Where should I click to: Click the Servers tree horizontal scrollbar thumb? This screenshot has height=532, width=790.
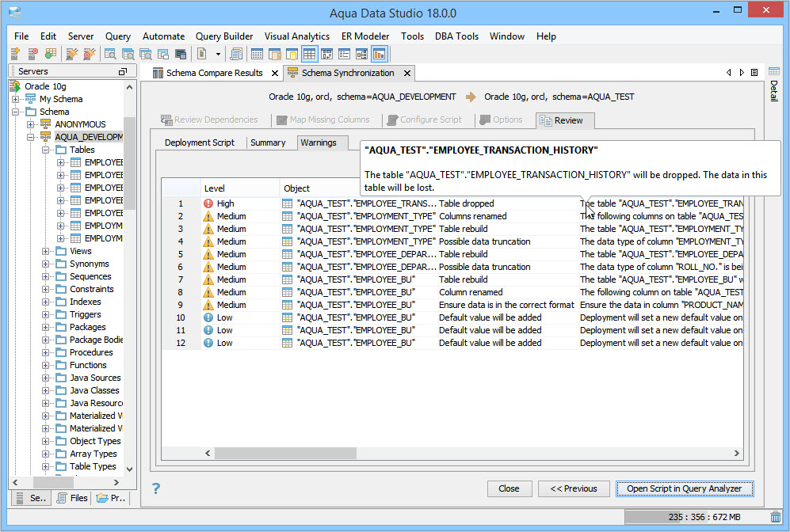click(53, 482)
